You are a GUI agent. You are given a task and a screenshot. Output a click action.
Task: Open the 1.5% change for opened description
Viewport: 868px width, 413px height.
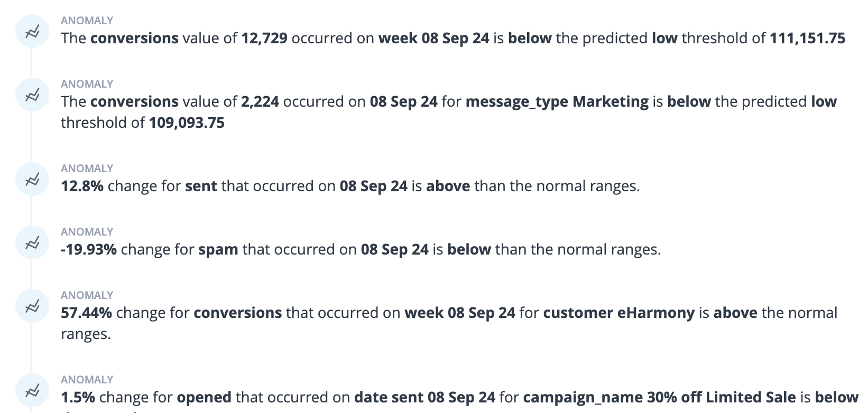click(x=459, y=398)
